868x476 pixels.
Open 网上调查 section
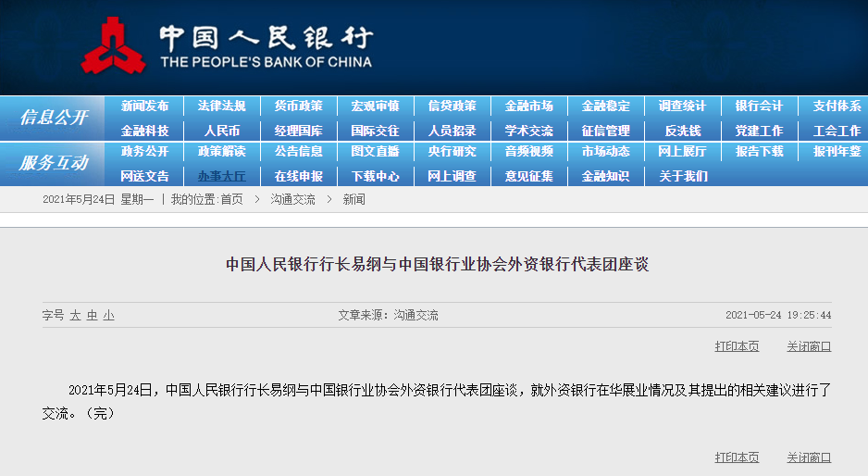click(453, 176)
